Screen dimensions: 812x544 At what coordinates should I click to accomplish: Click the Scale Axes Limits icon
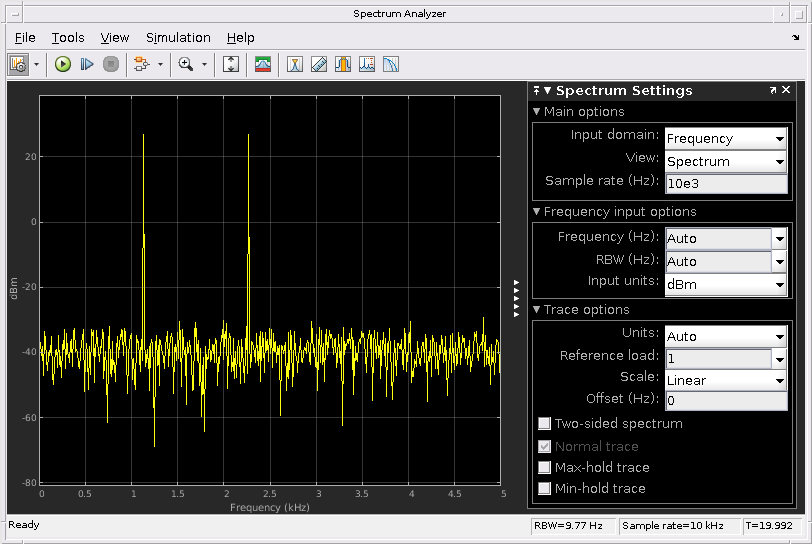pos(231,64)
